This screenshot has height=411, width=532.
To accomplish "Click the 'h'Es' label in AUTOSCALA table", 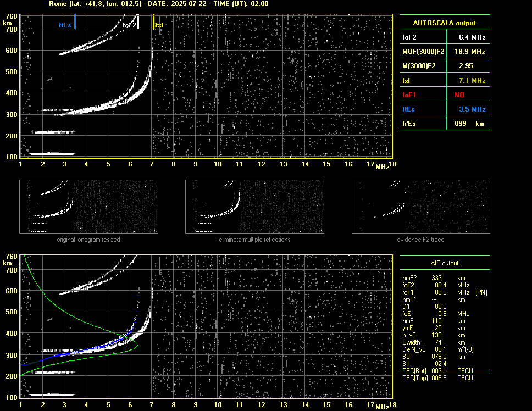I will tap(409, 124).
